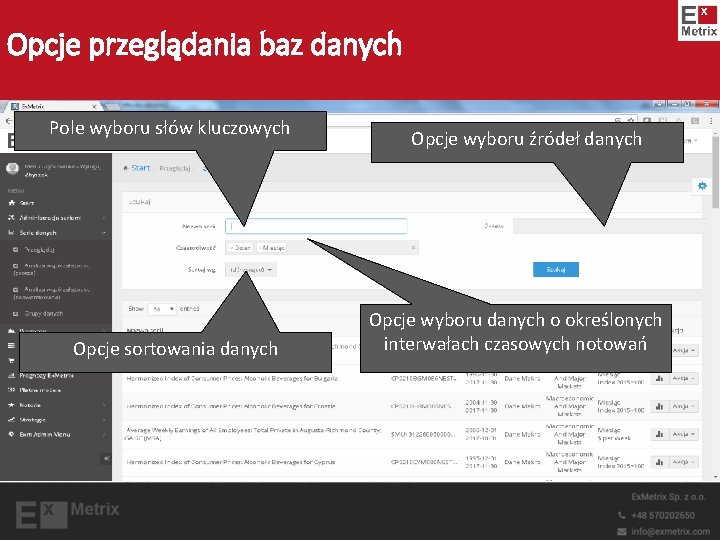Image resolution: width=720 pixels, height=540 pixels.
Task: Open the Show entries count dropdown
Action: (x=162, y=309)
